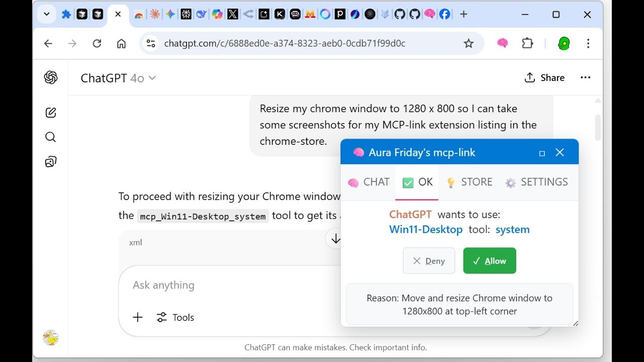Switch to the Claude orange starburst tab
This screenshot has height=362, width=644.
click(x=155, y=15)
